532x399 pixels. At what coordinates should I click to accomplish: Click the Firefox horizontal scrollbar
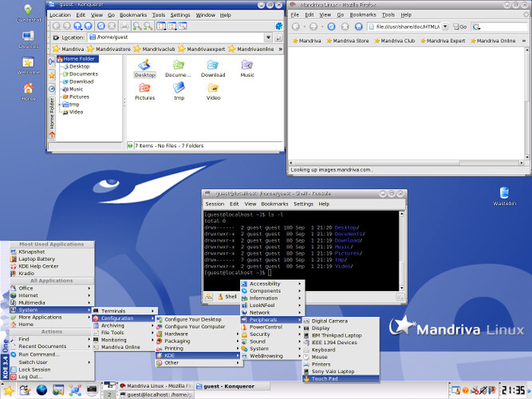click(406, 163)
